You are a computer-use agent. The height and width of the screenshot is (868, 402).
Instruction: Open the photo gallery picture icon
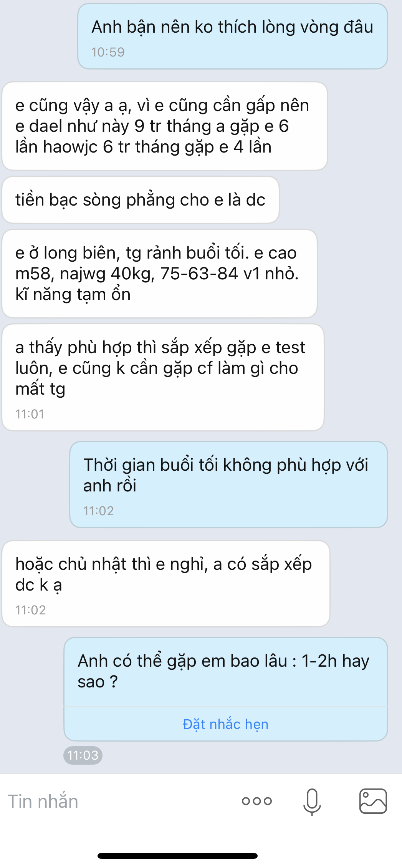(373, 801)
